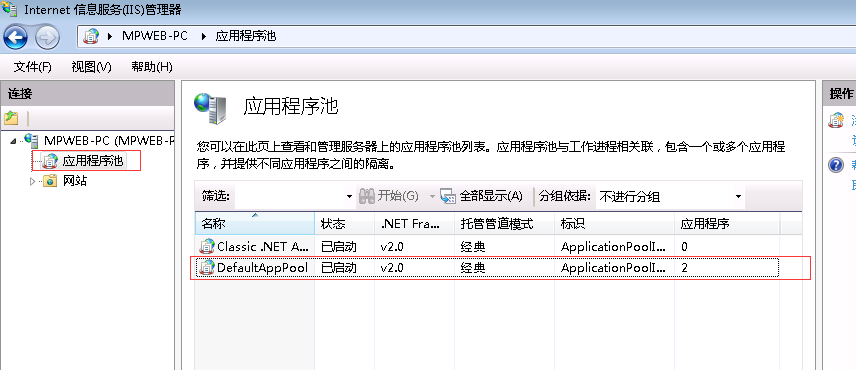
Task: Click the MPWEB-PC server node icon
Action: click(31, 140)
